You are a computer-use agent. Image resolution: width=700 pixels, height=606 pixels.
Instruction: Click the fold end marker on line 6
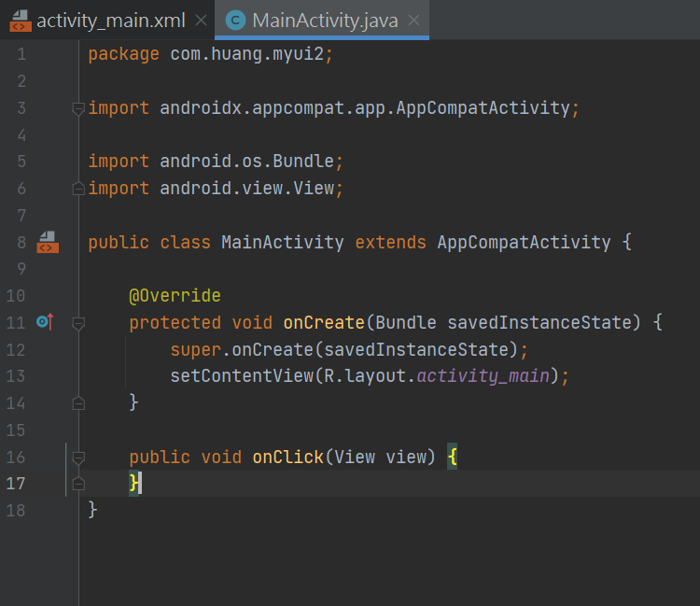coord(78,189)
